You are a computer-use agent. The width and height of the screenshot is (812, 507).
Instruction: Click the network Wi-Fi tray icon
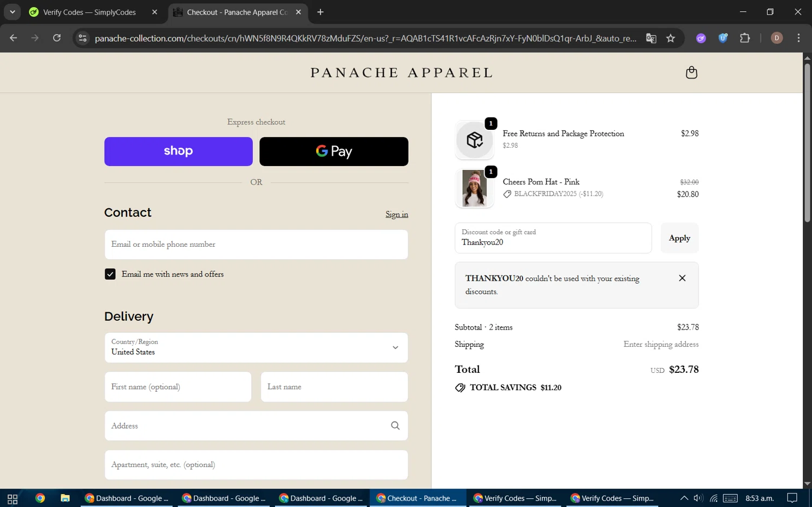713,498
